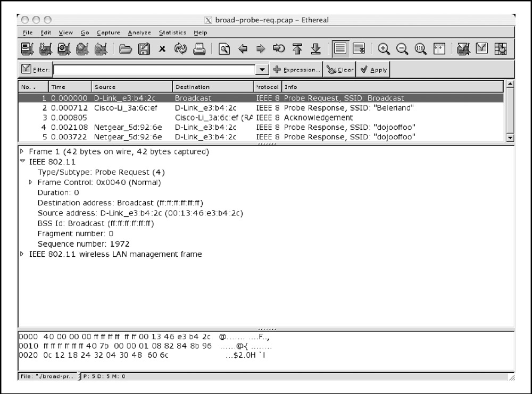Click the Find packet magnifier icon
This screenshot has height=394, width=532.
pos(225,49)
